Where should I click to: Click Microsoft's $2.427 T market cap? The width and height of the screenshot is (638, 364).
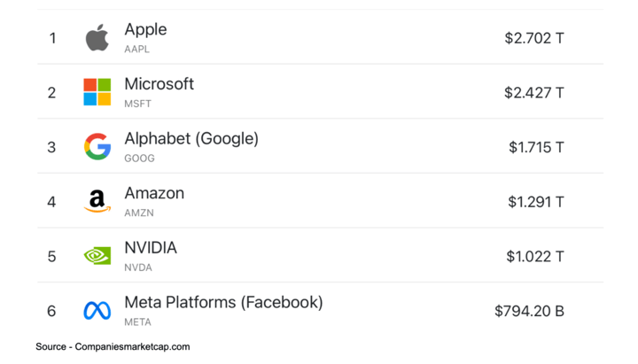(x=534, y=92)
